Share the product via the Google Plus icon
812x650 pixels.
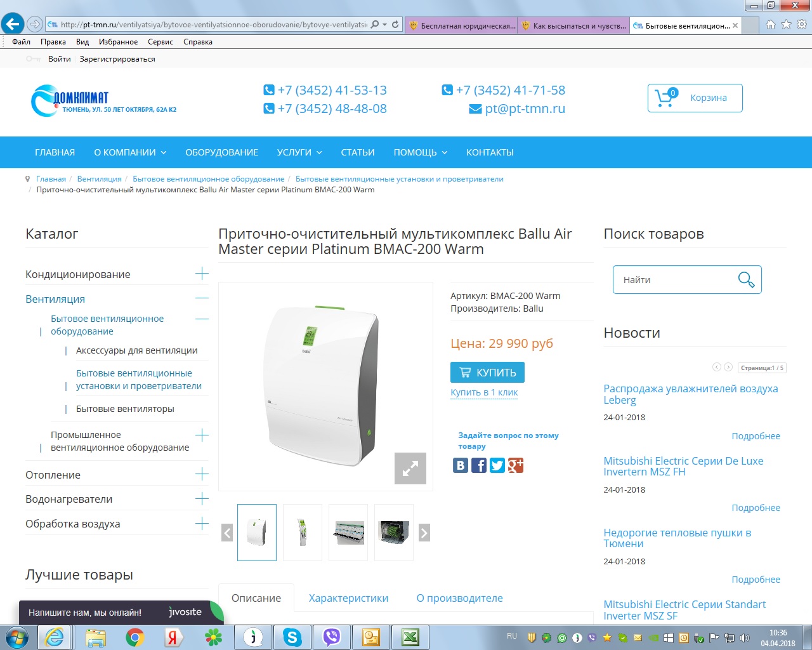tap(516, 465)
